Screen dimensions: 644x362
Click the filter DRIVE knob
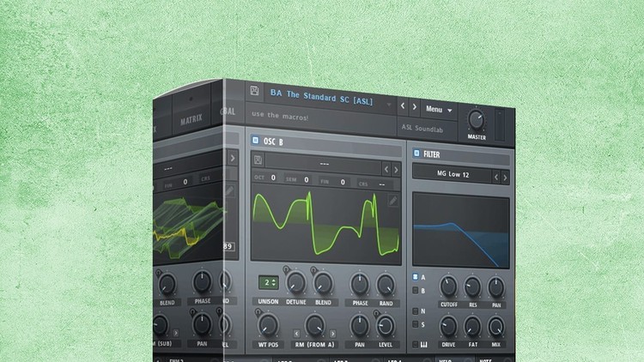click(448, 327)
